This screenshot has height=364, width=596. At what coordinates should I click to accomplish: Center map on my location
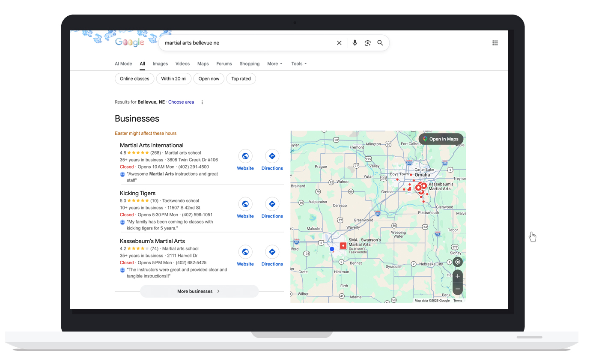coord(458,262)
